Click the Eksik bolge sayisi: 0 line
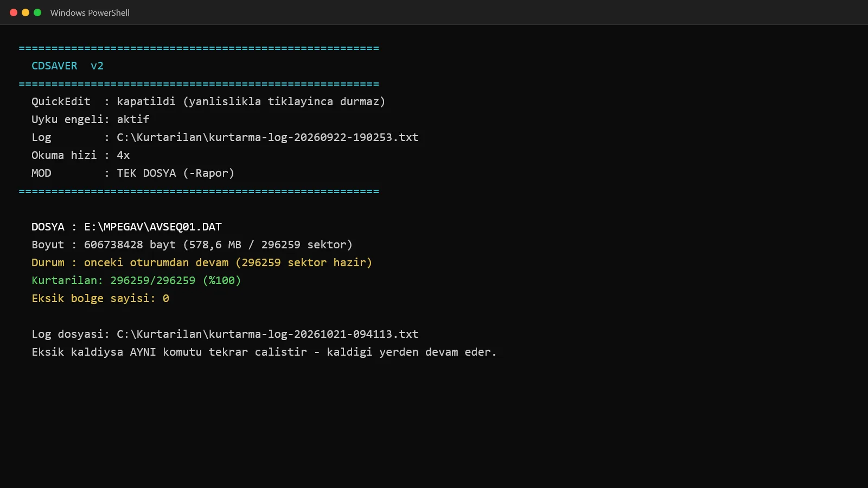The width and height of the screenshot is (868, 488). click(x=100, y=298)
